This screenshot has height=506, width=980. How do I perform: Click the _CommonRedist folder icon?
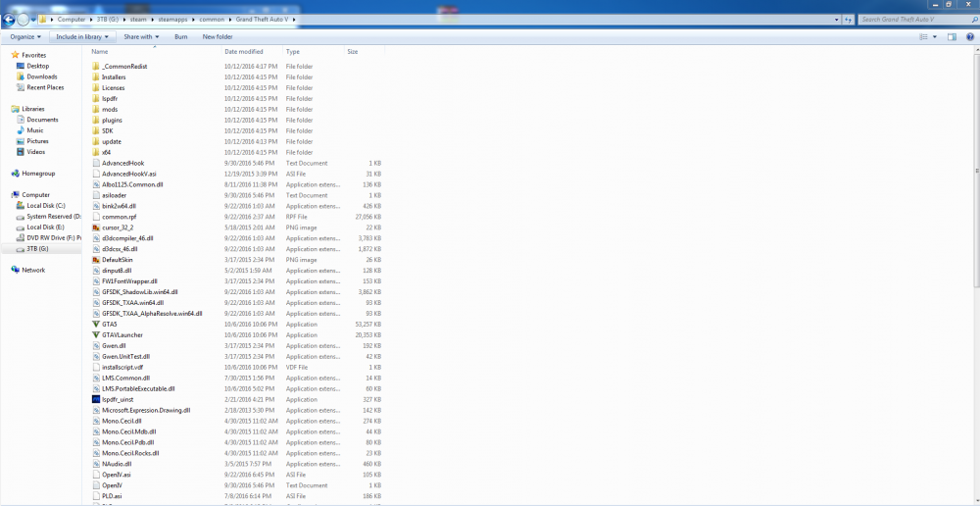tap(96, 67)
